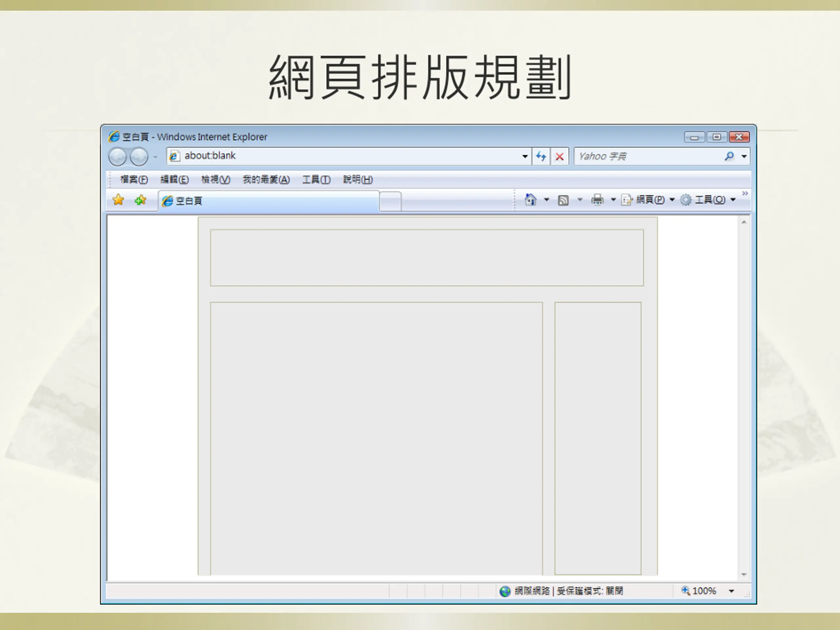Click the browser Back button

coord(117,157)
